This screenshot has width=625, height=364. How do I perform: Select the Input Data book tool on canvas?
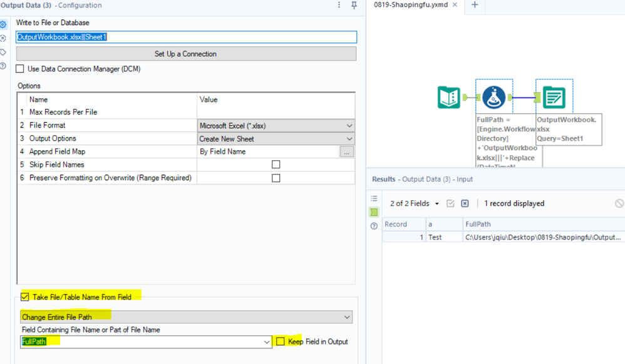tap(449, 97)
